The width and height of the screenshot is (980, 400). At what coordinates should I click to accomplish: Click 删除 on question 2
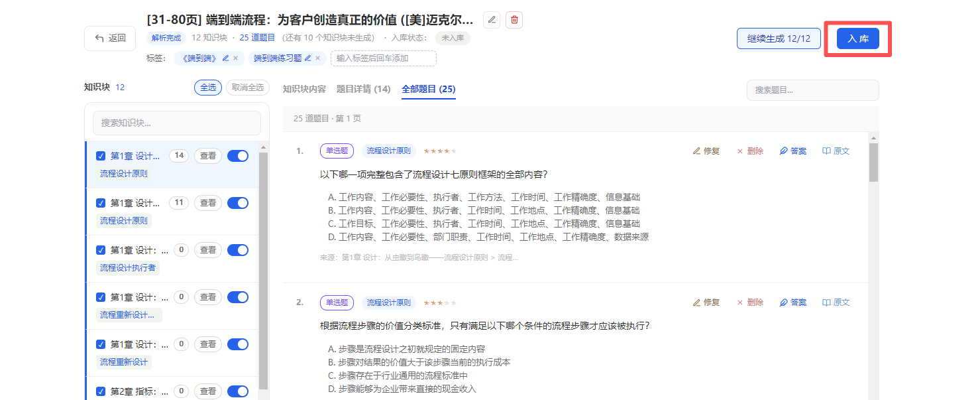tap(750, 302)
